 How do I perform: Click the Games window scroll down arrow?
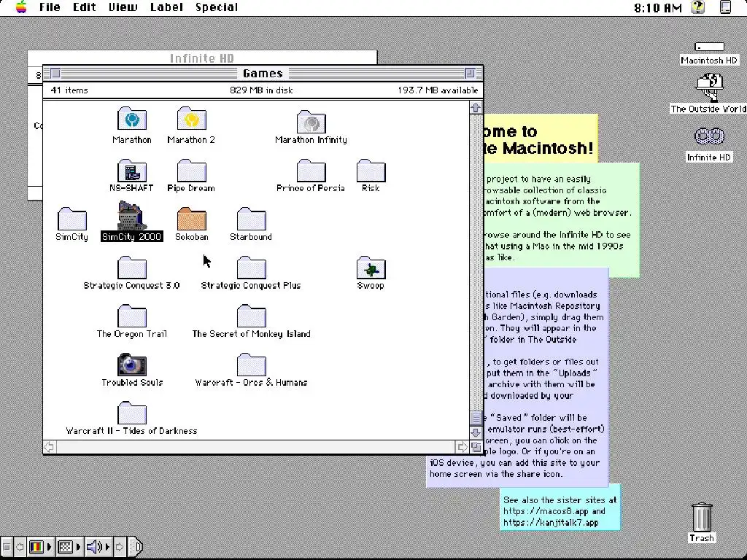coord(476,432)
